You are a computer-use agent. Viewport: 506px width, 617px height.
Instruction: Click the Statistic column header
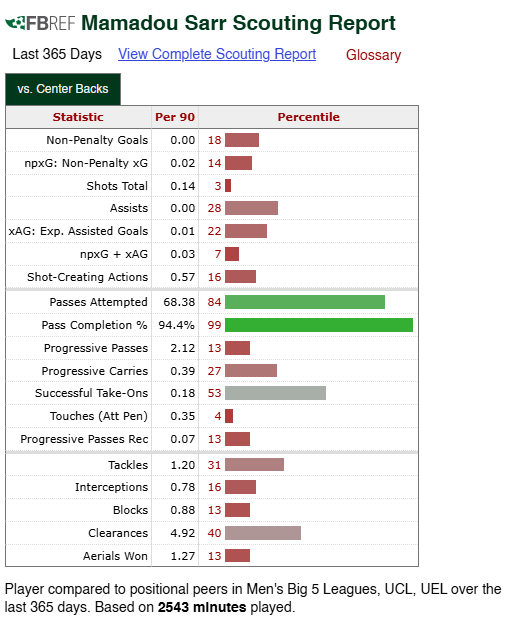pos(78,117)
